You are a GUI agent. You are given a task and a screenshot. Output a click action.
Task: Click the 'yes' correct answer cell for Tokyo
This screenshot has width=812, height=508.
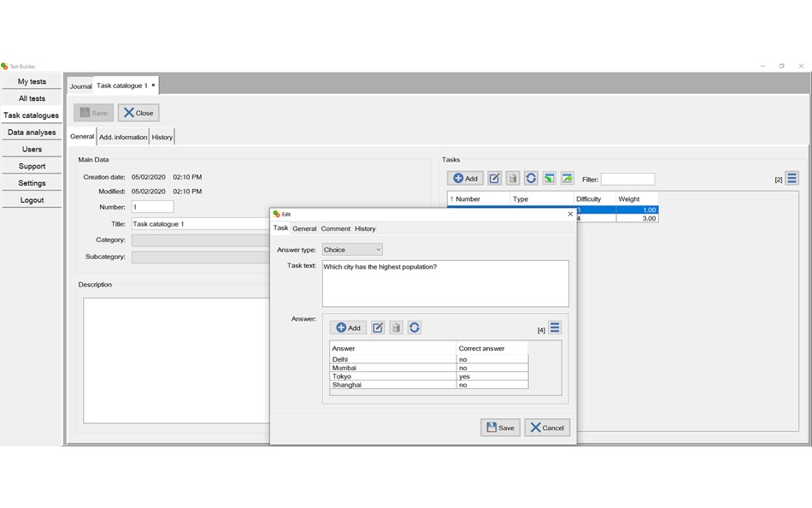tap(492, 376)
